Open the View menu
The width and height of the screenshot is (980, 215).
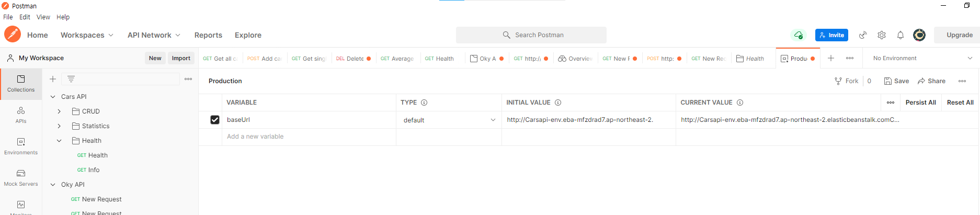[43, 17]
